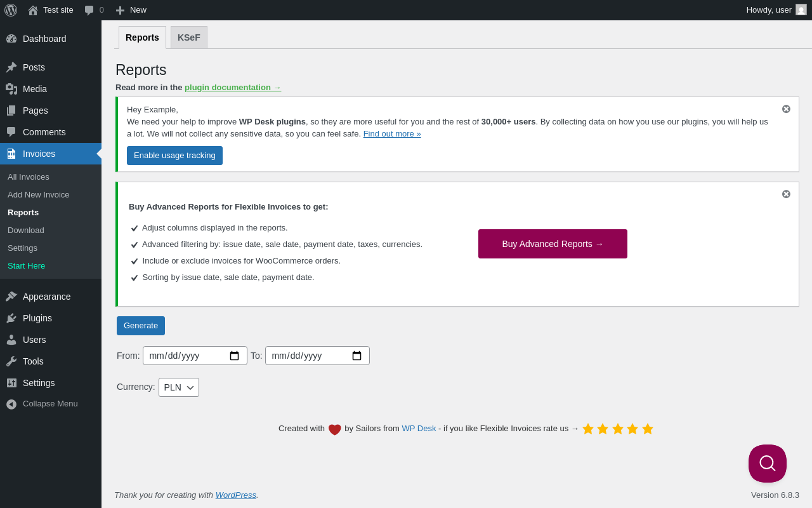Screen dimensions: 812x508
Task: Click Buy Advanced Reports button
Action: (553, 244)
